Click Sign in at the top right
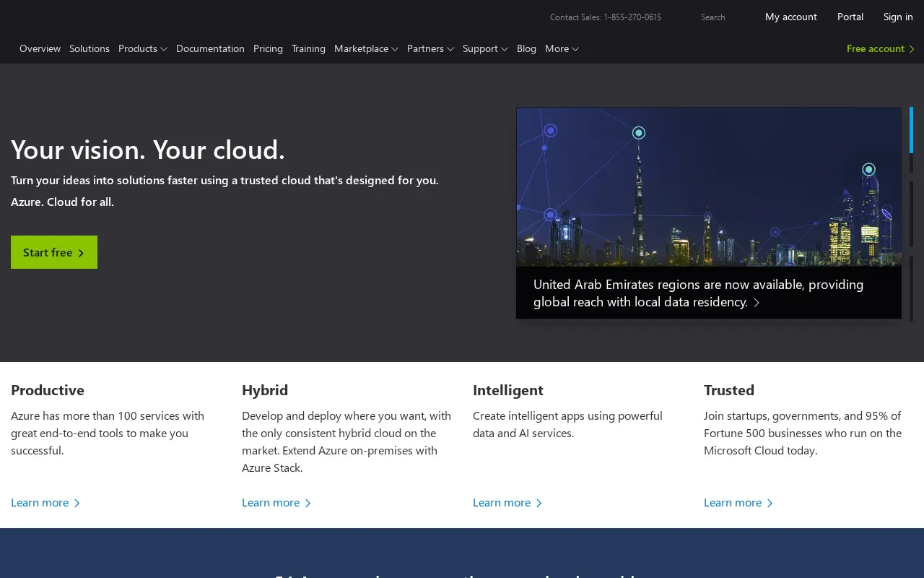 (898, 17)
